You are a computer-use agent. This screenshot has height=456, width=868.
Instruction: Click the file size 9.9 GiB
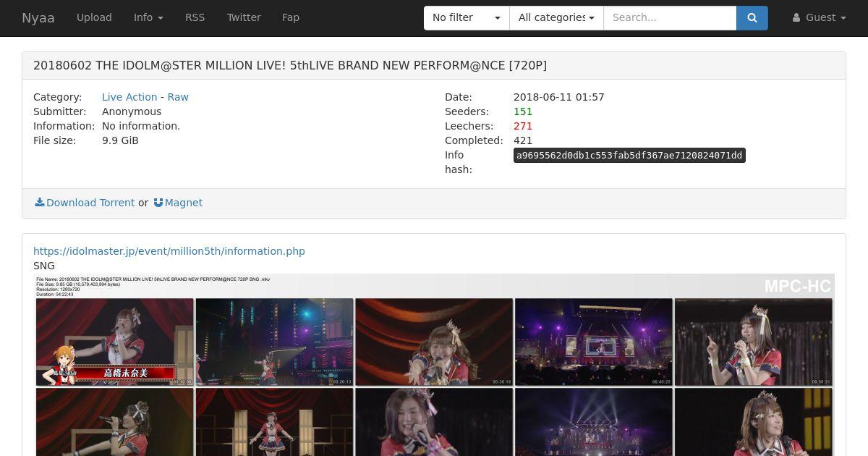[120, 140]
